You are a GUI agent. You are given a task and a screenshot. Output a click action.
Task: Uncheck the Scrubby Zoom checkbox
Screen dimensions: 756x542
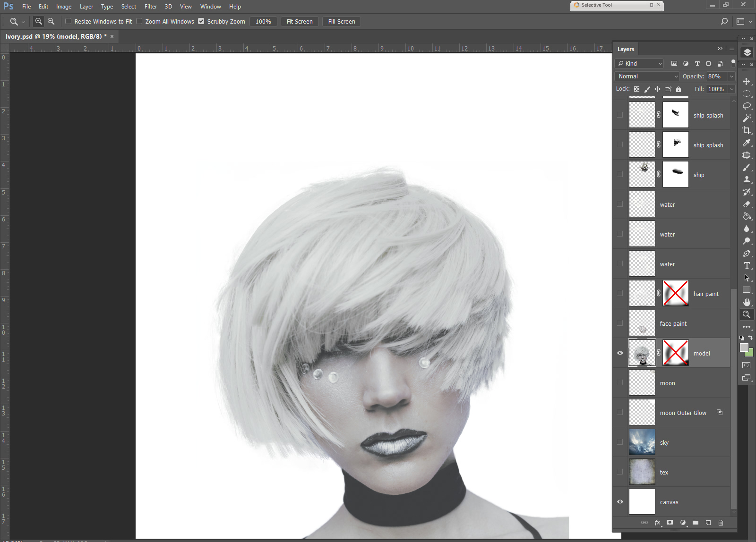[201, 21]
